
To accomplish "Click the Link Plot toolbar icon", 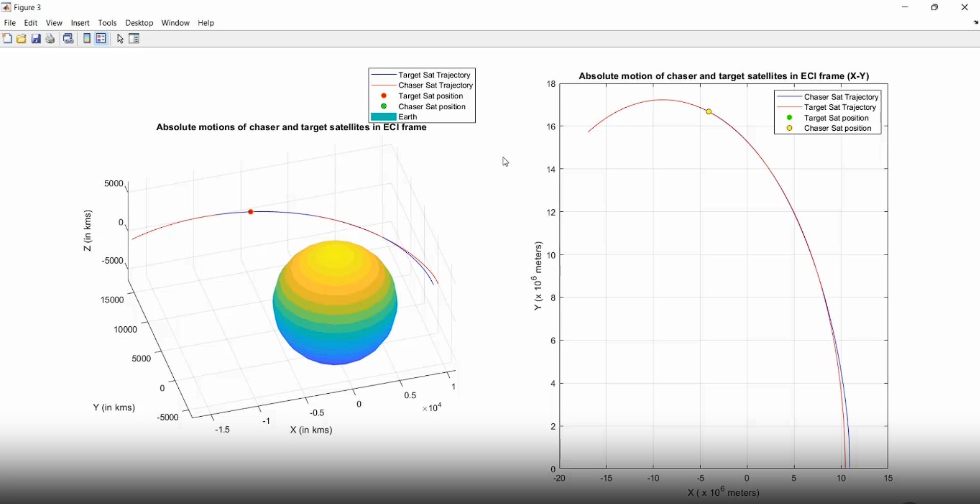I will point(68,39).
